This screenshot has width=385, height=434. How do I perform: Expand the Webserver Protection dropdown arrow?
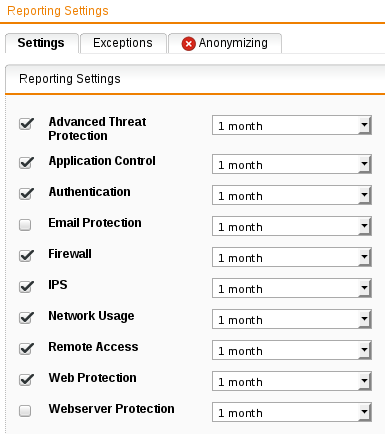click(365, 412)
